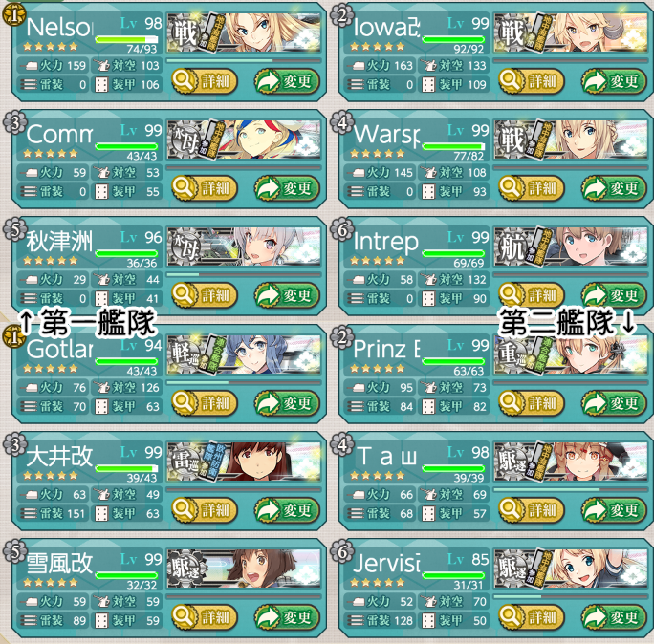Click the magnifier icon on Commandant Teste's card
Screen dimensions: 654x644
click(x=184, y=188)
